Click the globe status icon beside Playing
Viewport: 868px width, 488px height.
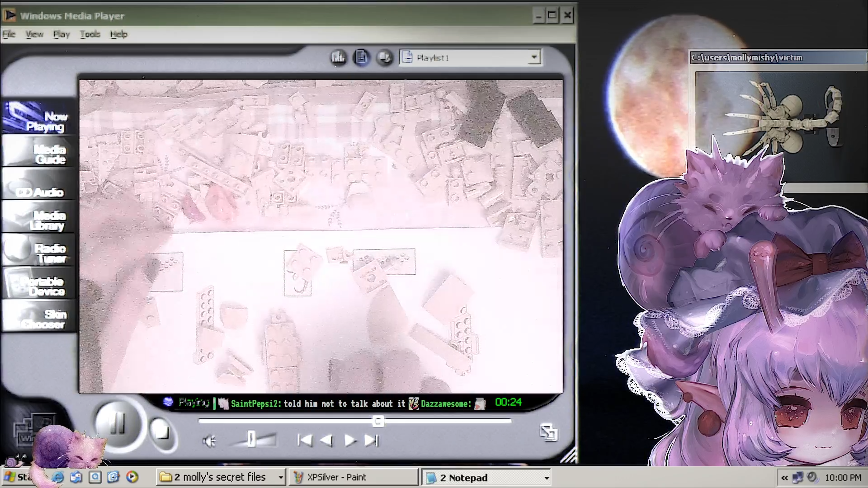pos(168,402)
